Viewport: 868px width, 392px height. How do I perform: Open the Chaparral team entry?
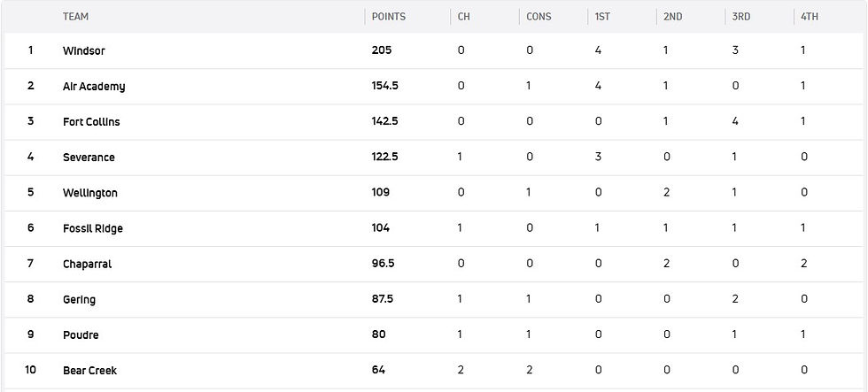click(x=87, y=264)
